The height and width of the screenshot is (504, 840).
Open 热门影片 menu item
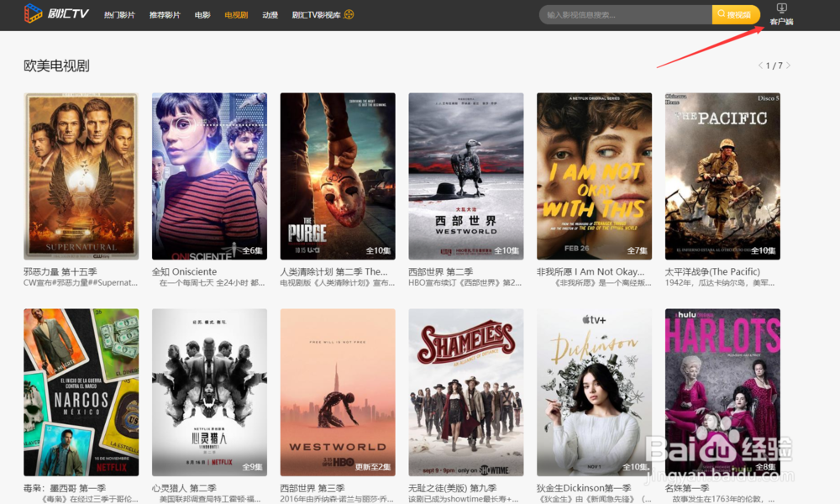(119, 15)
